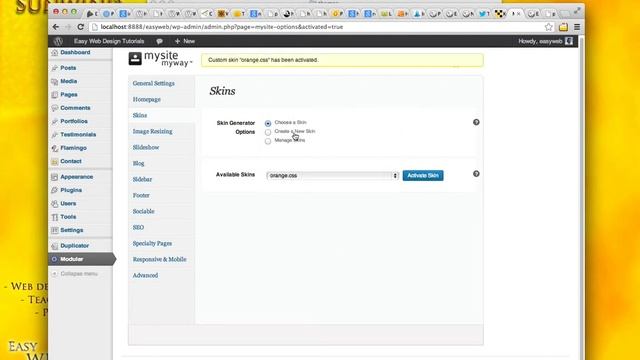Click the Duplicator icon in sidebar

point(55,246)
